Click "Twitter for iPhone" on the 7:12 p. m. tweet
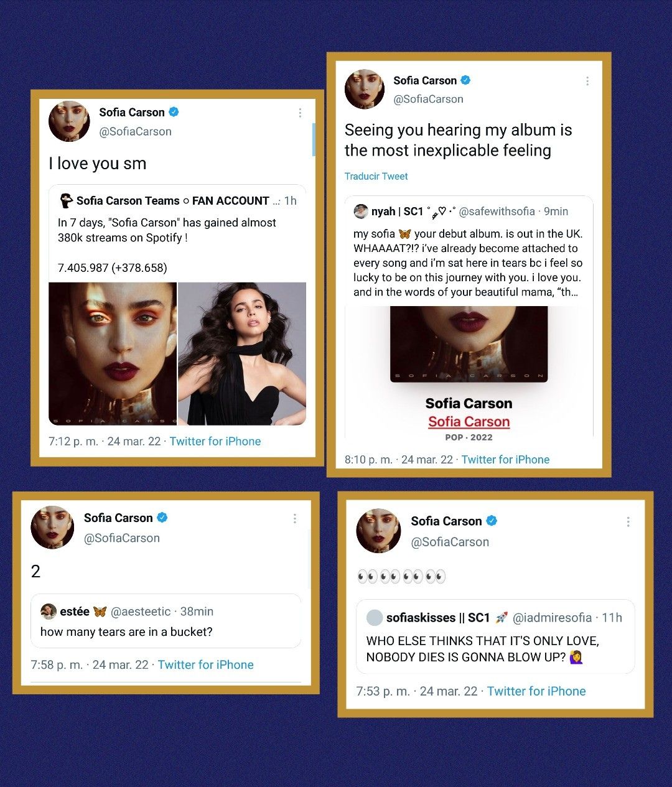Viewport: 672px width, 787px height. (215, 441)
